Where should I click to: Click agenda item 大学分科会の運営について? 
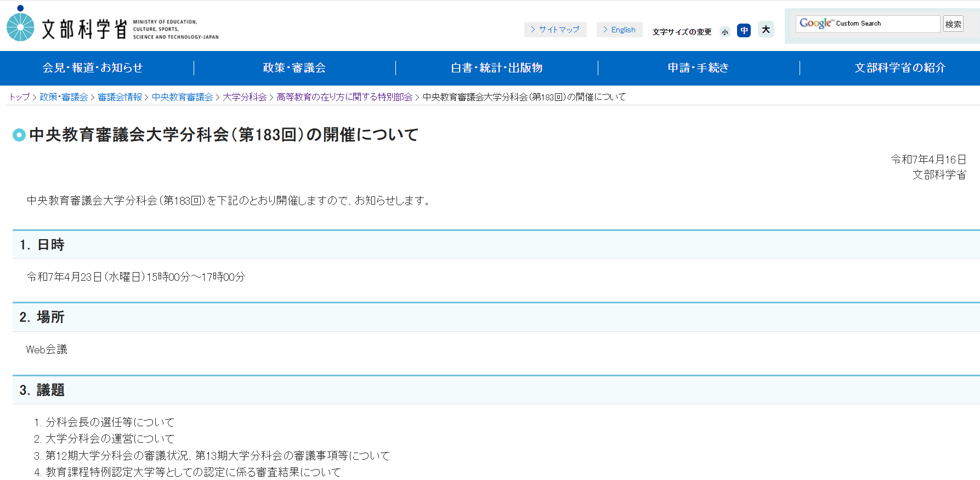[x=110, y=439]
